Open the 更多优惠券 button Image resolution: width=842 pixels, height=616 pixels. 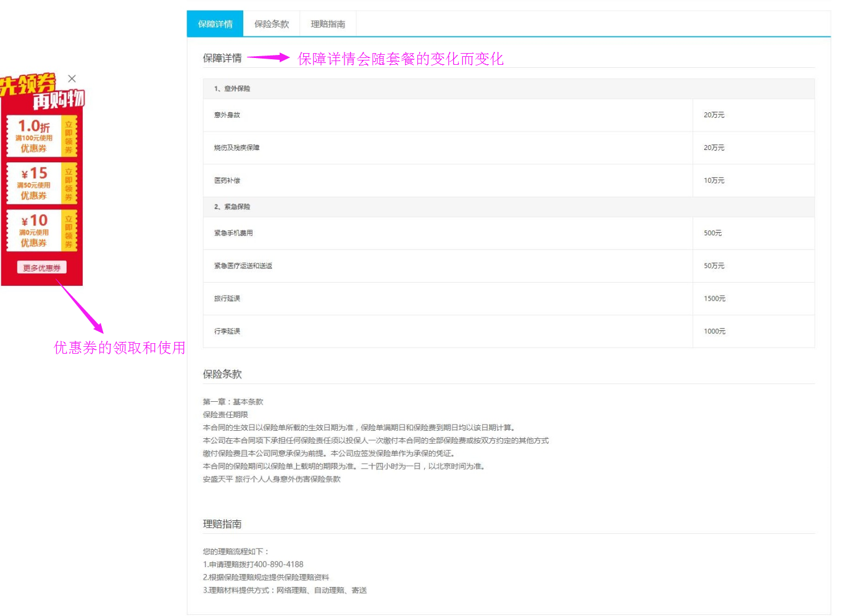point(42,268)
